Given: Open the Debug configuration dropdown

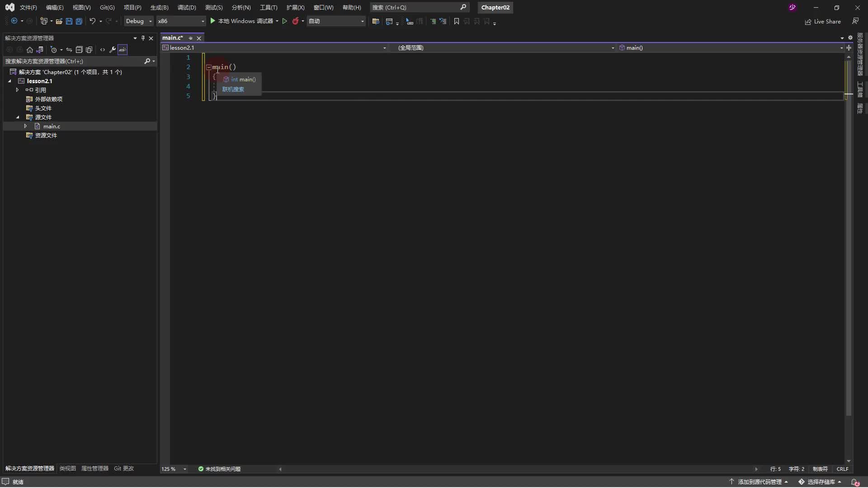Looking at the screenshot, I should 139,21.
